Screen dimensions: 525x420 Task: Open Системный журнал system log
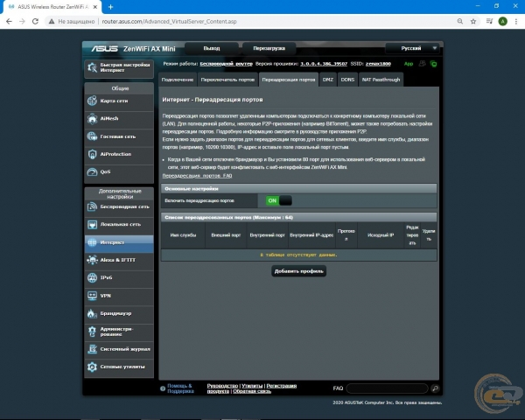click(x=119, y=349)
